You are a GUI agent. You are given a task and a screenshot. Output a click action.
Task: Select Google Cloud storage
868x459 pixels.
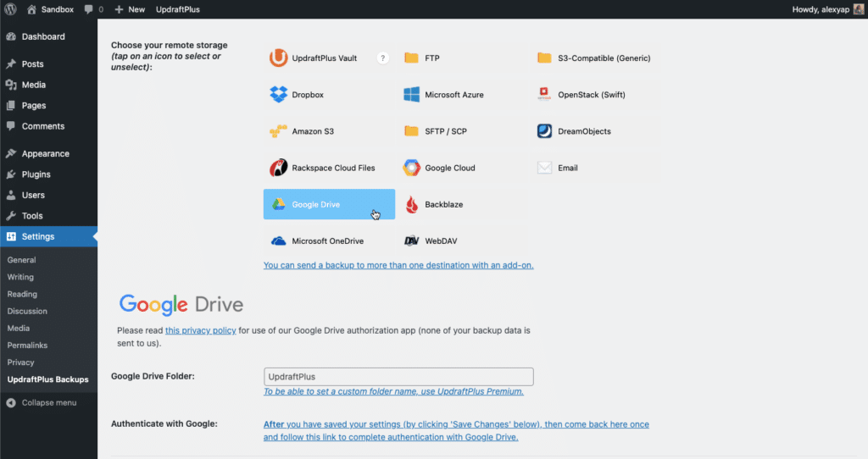(462, 168)
